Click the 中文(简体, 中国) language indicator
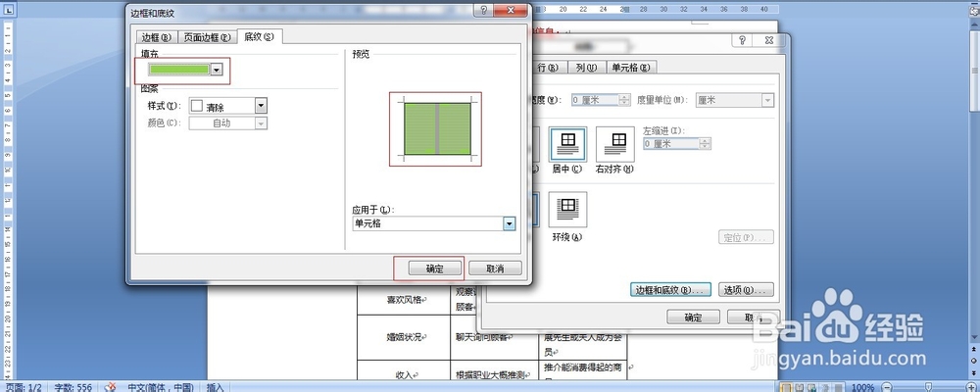The width and height of the screenshot is (980, 392). [x=161, y=388]
